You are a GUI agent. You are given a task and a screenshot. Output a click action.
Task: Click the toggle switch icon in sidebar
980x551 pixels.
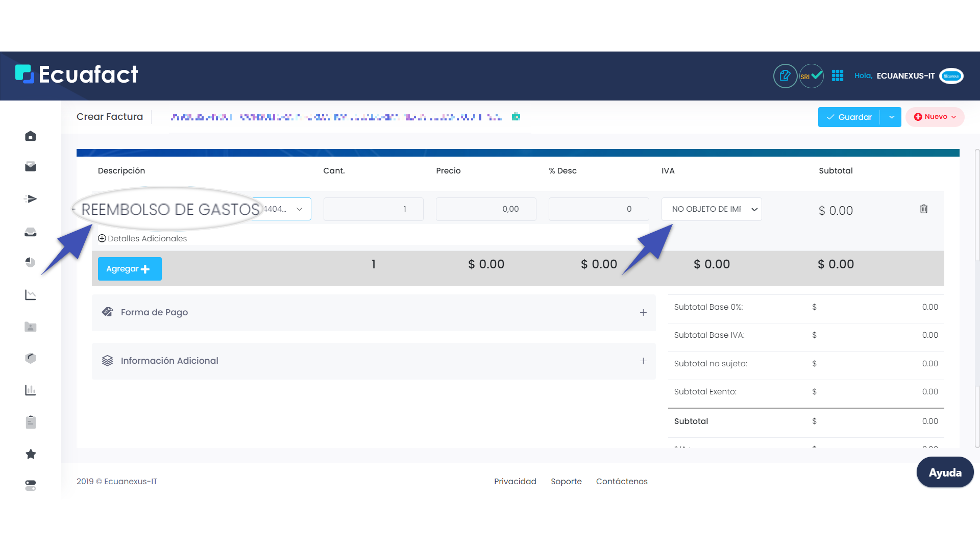[31, 485]
